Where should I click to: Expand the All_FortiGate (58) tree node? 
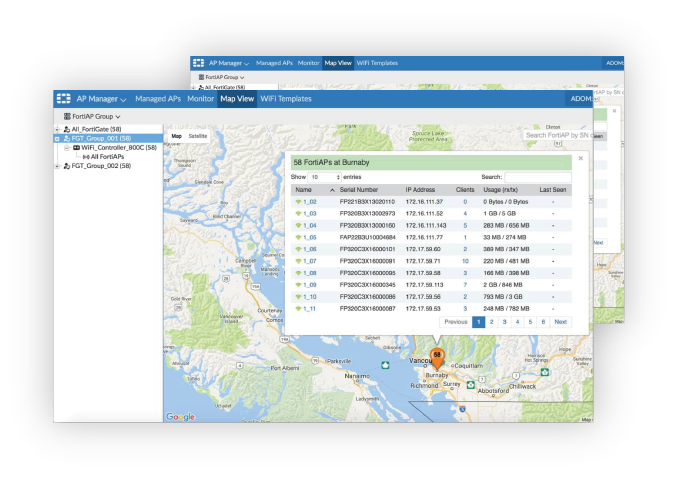[57, 129]
